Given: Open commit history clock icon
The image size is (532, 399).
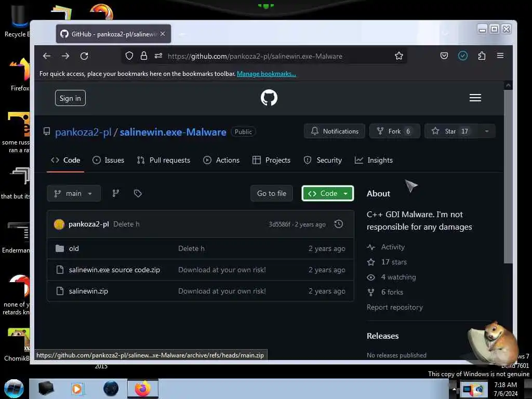Looking at the screenshot, I should (x=339, y=224).
